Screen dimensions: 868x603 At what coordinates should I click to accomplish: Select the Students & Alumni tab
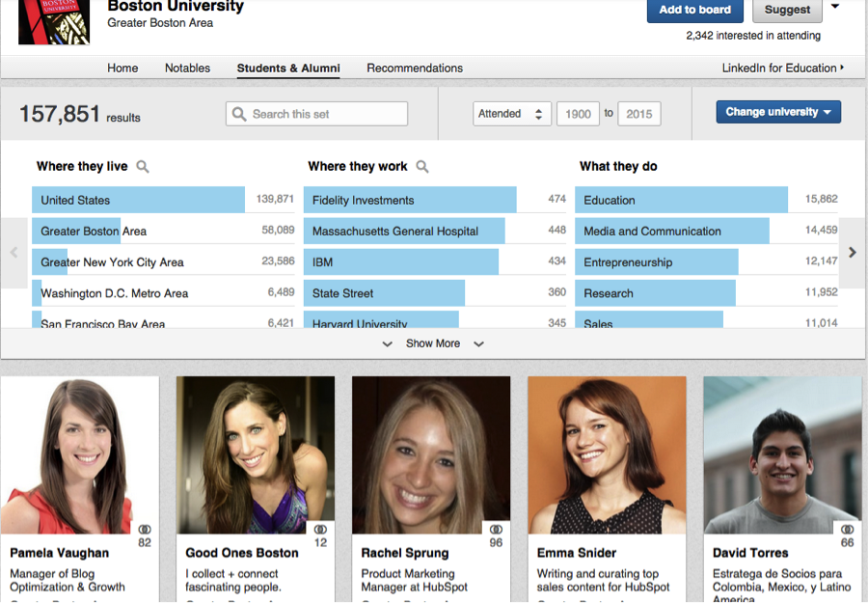pos(288,69)
